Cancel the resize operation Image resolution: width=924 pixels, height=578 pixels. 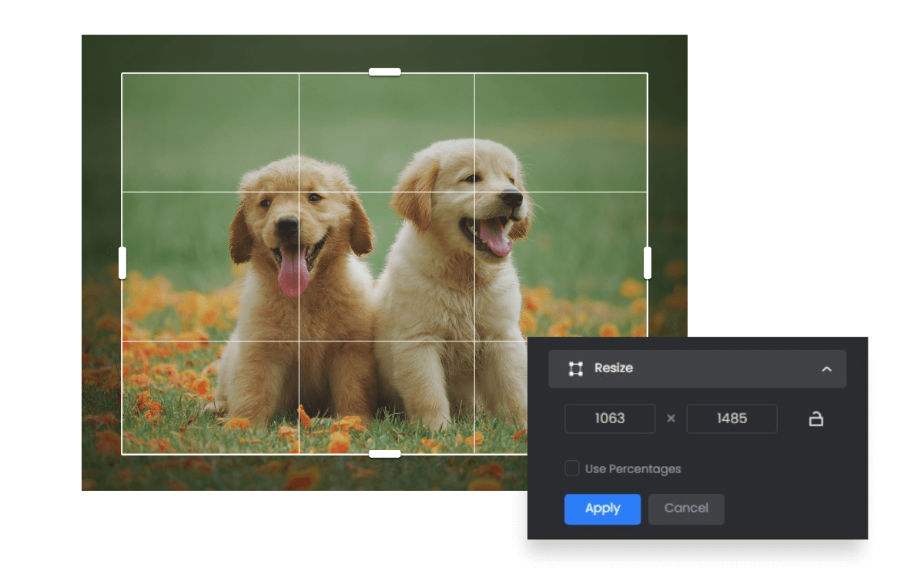point(686,509)
